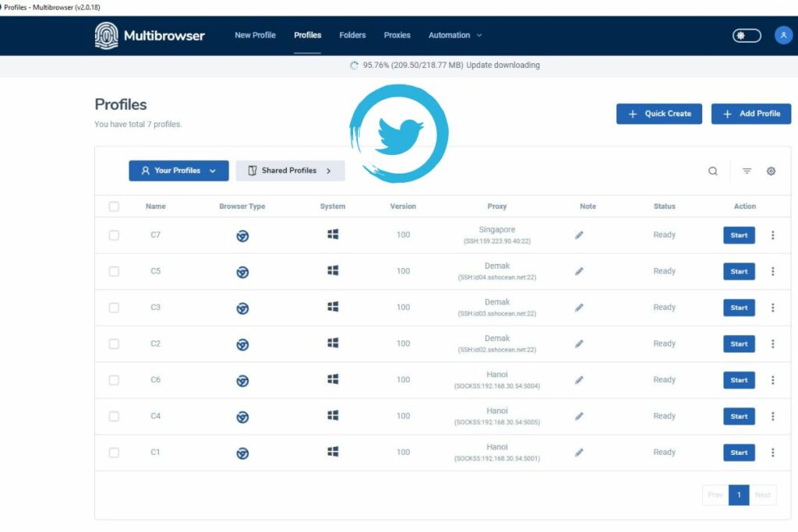Edit note pencil for profile C7
The image size is (798, 532).
579,235
